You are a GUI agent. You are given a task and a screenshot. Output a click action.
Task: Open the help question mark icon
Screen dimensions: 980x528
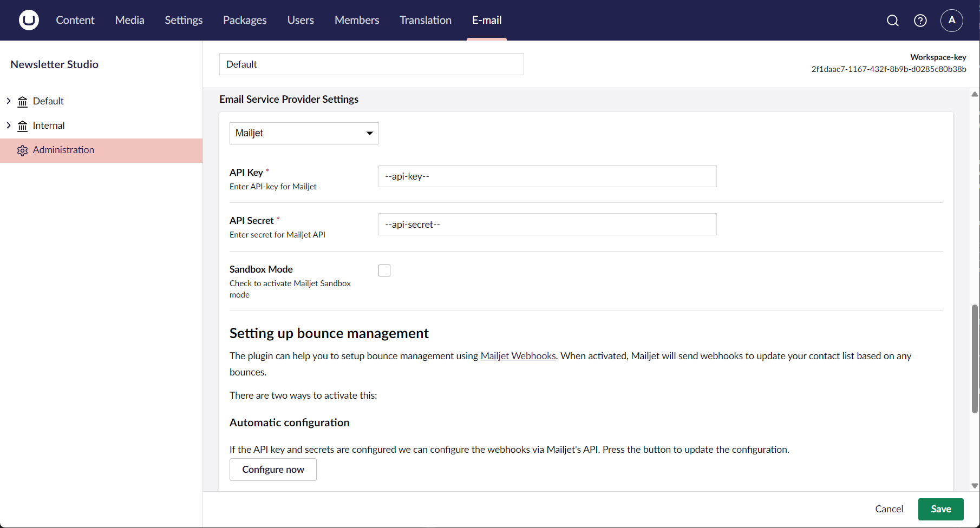pos(920,21)
